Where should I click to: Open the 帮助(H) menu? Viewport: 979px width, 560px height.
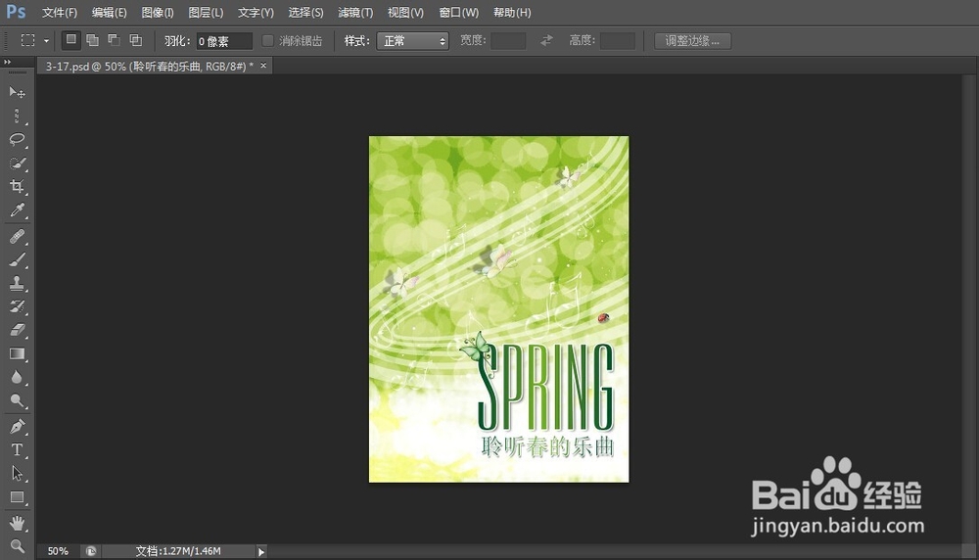[x=512, y=13]
